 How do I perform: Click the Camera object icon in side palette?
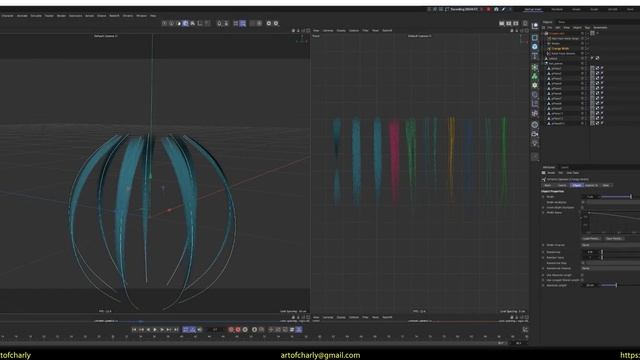(535, 134)
